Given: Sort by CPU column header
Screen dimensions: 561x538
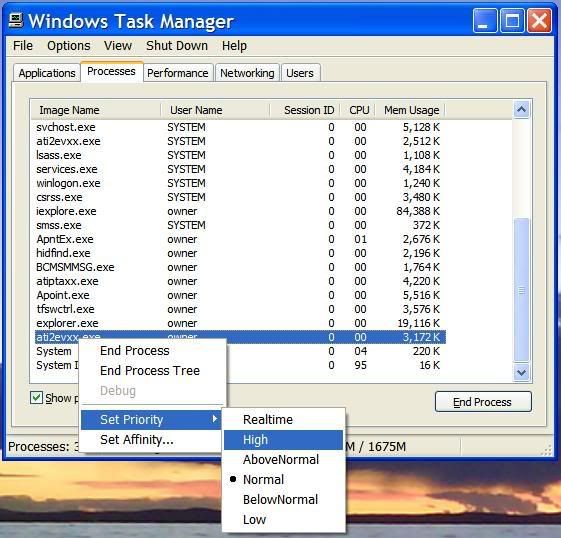Looking at the screenshot, I should [x=358, y=110].
